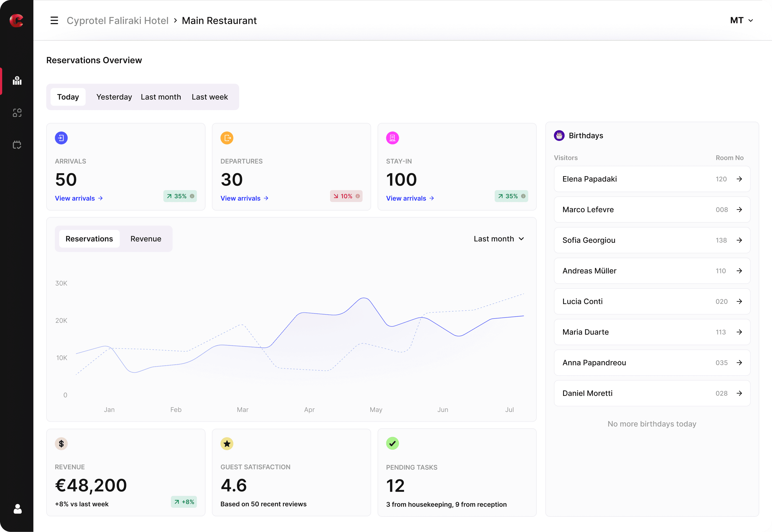Open the calendar tasks icon in the sidebar

tap(17, 144)
